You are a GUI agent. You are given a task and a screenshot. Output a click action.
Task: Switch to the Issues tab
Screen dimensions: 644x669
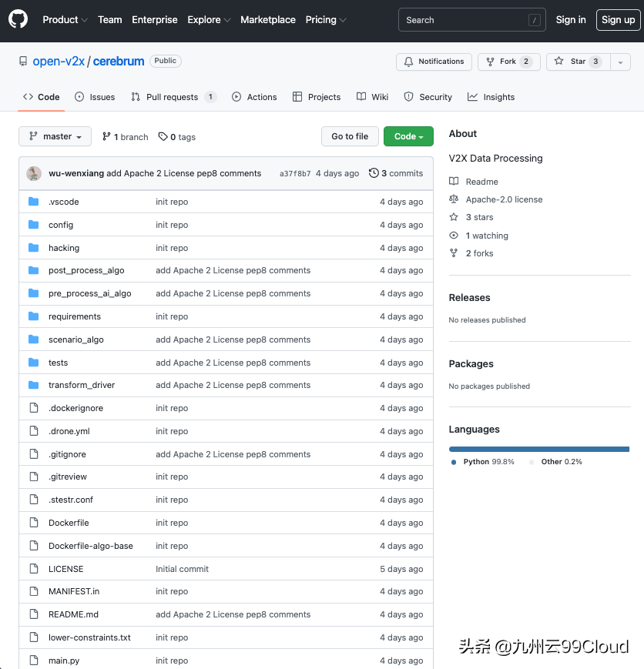tap(95, 97)
